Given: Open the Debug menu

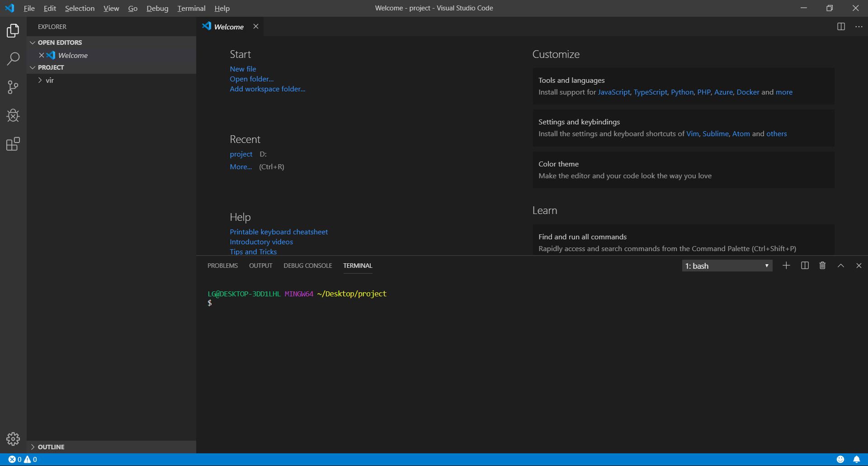Looking at the screenshot, I should tap(157, 8).
